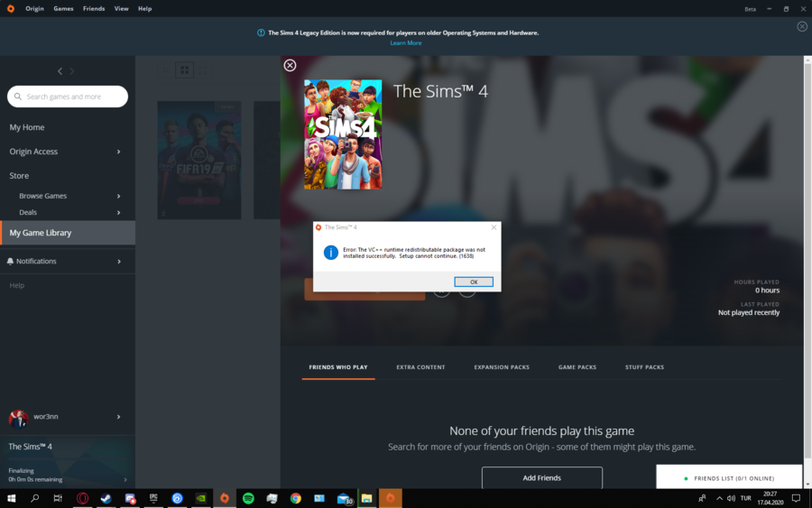
Task: Click OK in the error dialog
Action: point(474,282)
